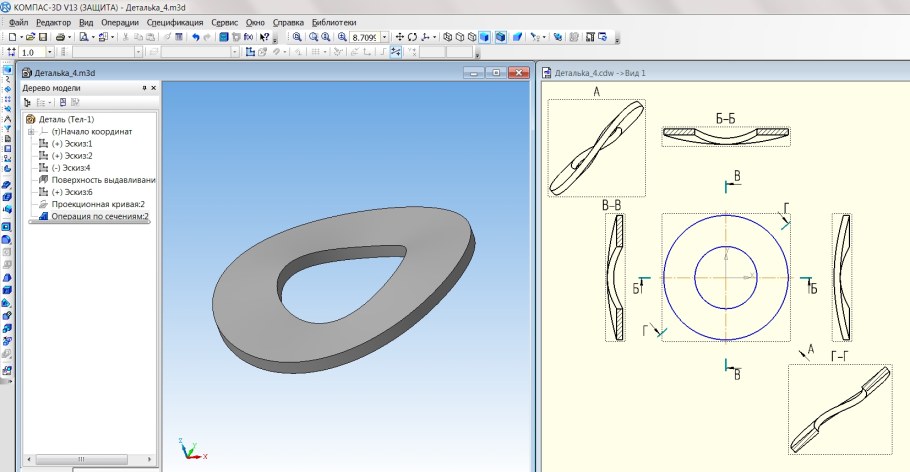Select Проекционная кривая:2 in model tree
Viewport: 910px width, 472px height.
(x=99, y=204)
